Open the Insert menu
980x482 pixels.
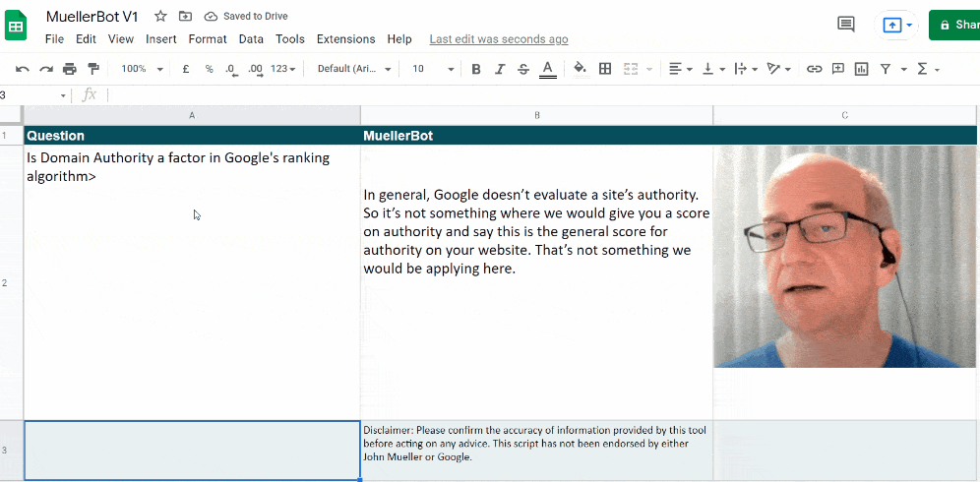(x=161, y=38)
